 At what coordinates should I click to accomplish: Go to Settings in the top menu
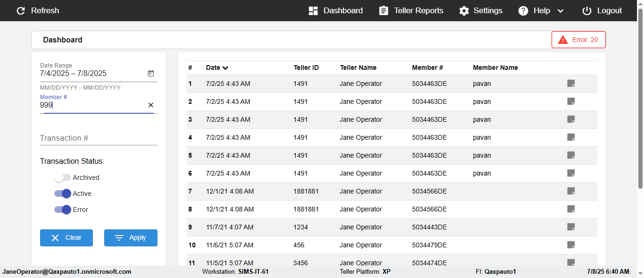481,10
